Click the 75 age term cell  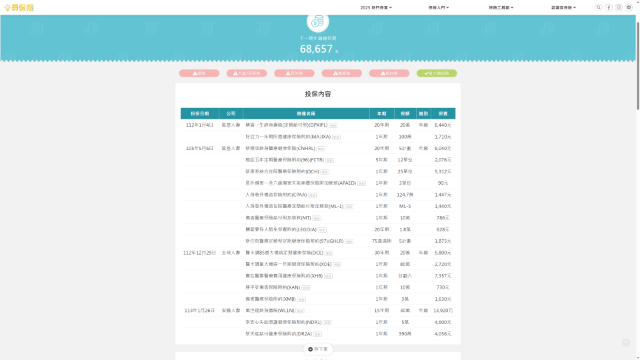coord(382,241)
